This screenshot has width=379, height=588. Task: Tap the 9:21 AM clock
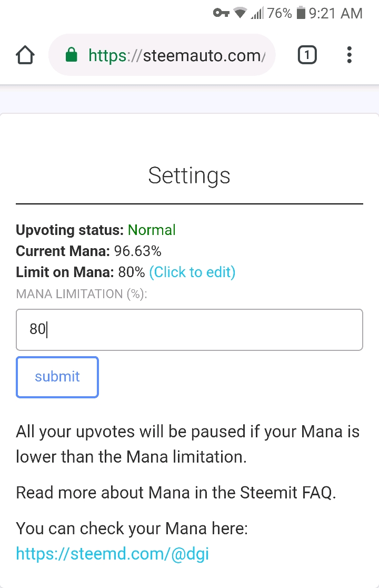tap(335, 14)
